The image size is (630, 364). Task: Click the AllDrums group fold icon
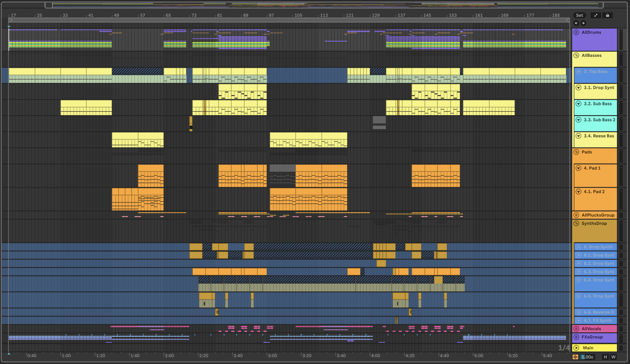click(x=576, y=32)
